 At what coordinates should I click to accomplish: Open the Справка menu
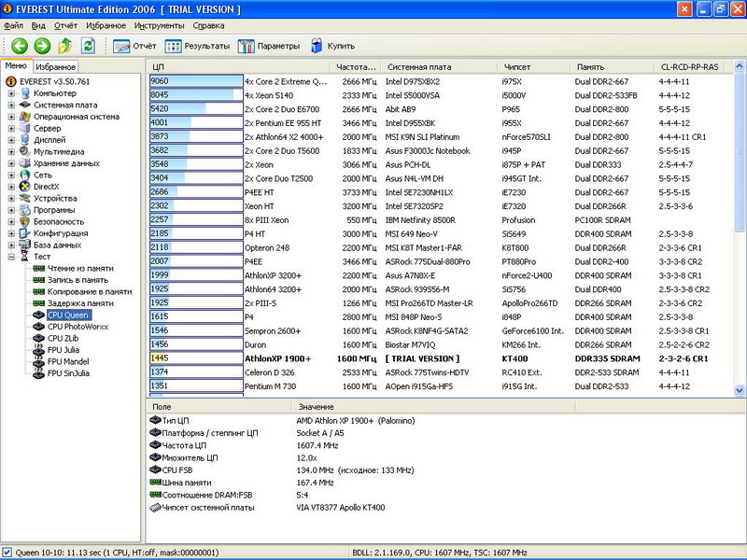[x=208, y=26]
